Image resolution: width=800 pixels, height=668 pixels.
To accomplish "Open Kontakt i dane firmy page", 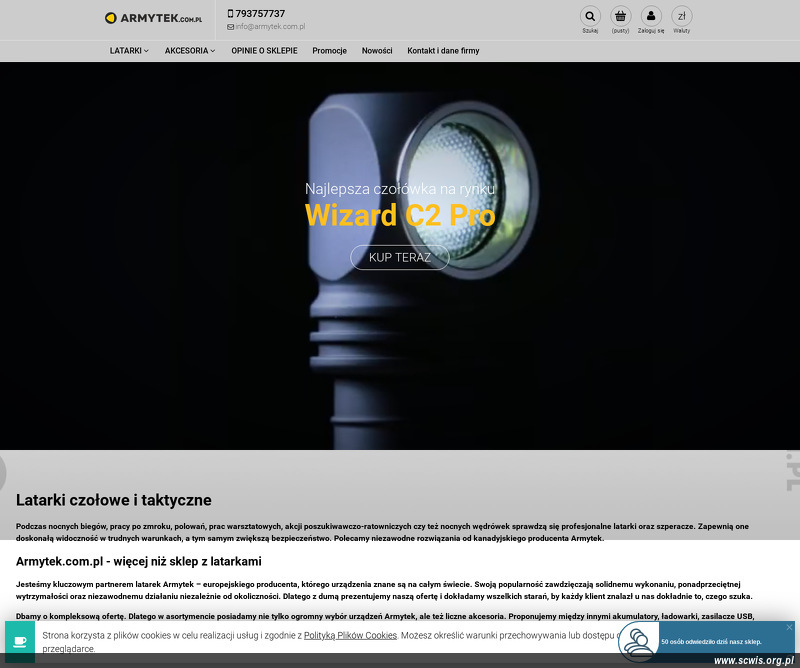I will 443,51.
